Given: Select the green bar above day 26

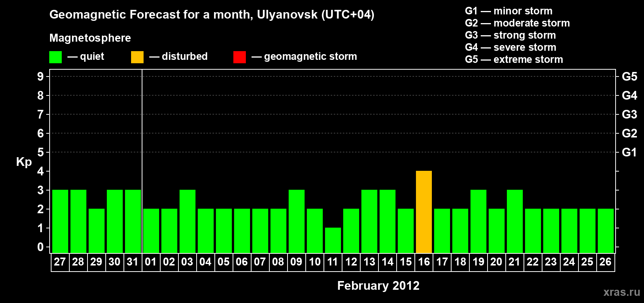Looking at the screenshot, I should click(x=605, y=231).
